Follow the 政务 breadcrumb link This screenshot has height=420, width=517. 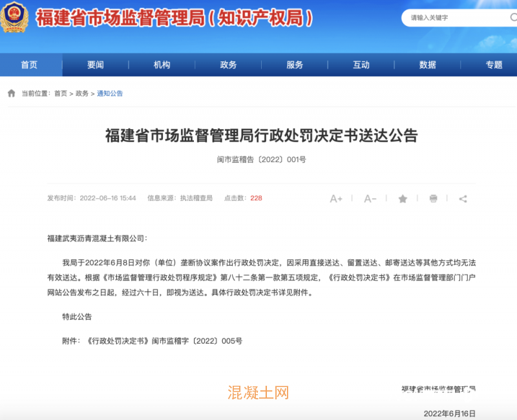[x=82, y=94]
